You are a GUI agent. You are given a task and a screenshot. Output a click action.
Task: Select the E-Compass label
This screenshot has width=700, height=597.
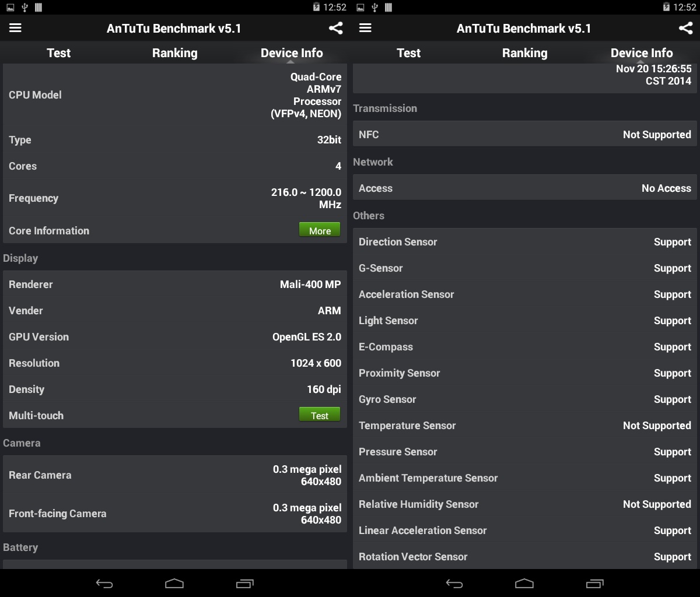[x=386, y=347]
